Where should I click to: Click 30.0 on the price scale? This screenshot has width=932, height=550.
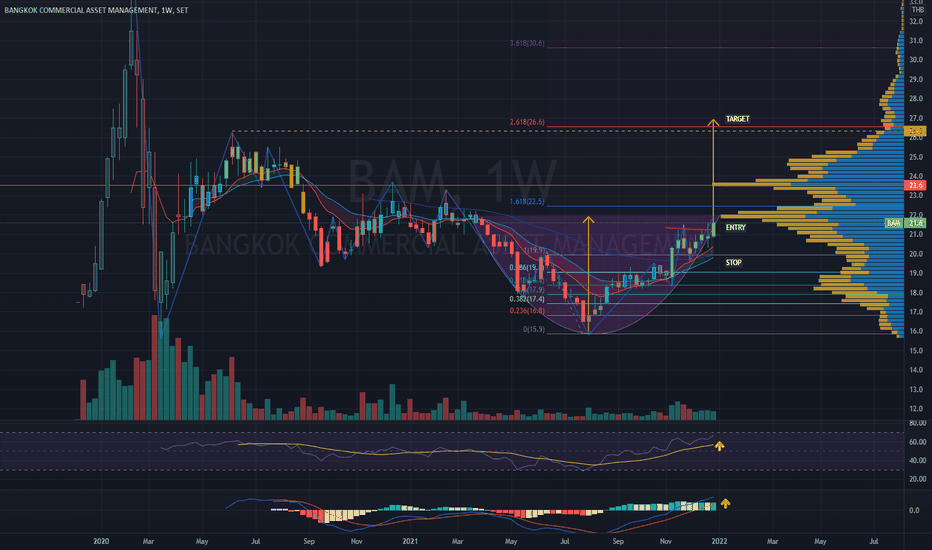pos(916,59)
